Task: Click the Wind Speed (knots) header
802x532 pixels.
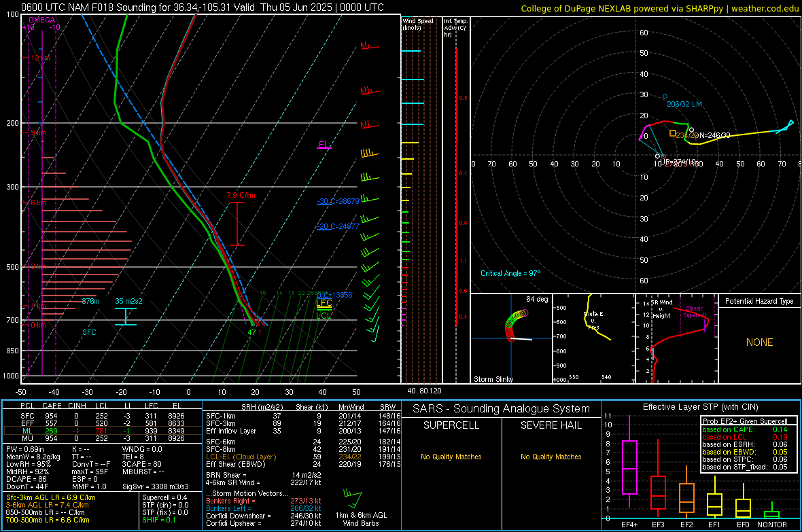Action: click(417, 24)
